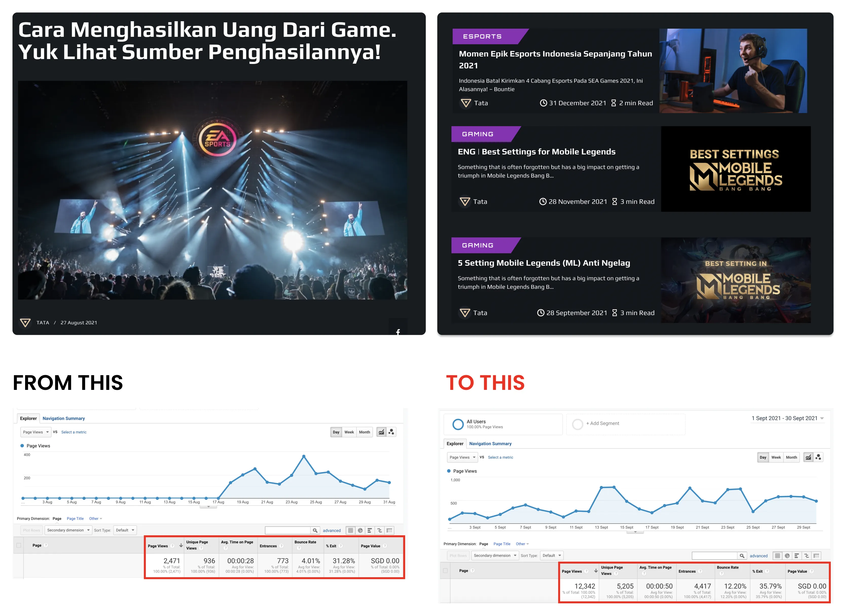Select performance bar view in September report
The height and width of the screenshot is (616, 846).
tap(797, 556)
